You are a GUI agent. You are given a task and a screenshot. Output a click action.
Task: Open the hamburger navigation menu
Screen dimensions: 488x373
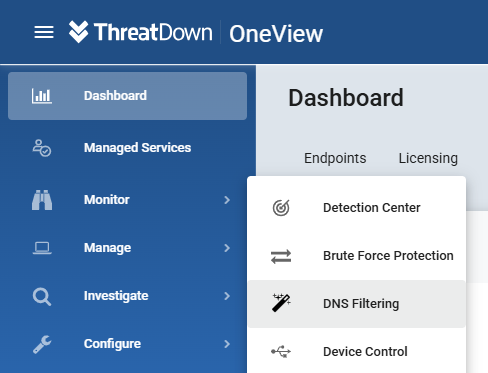click(44, 32)
